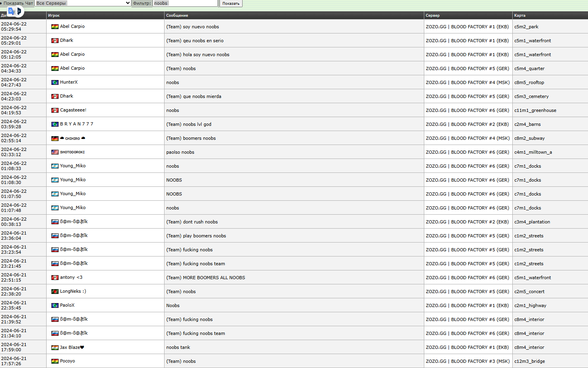588x368 pixels.
Task: Click the flag icon beside PaoloX
Action: coord(55,305)
